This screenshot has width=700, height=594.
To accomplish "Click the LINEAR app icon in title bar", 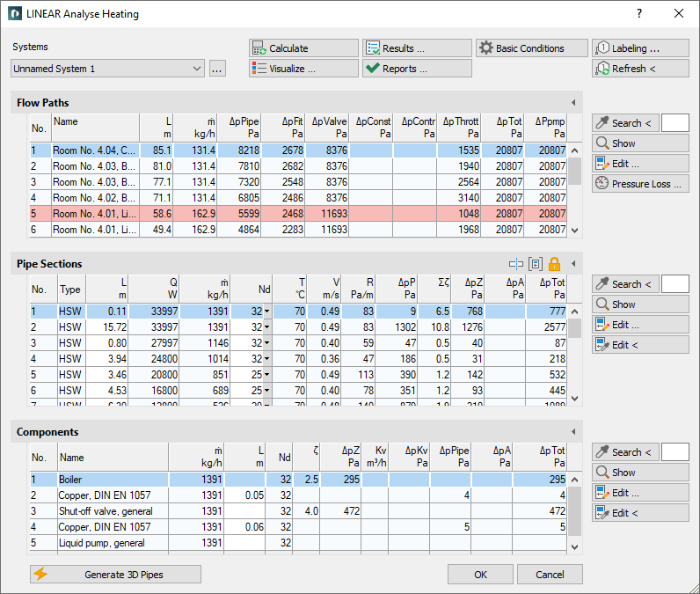I will pyautogui.click(x=15, y=13).
